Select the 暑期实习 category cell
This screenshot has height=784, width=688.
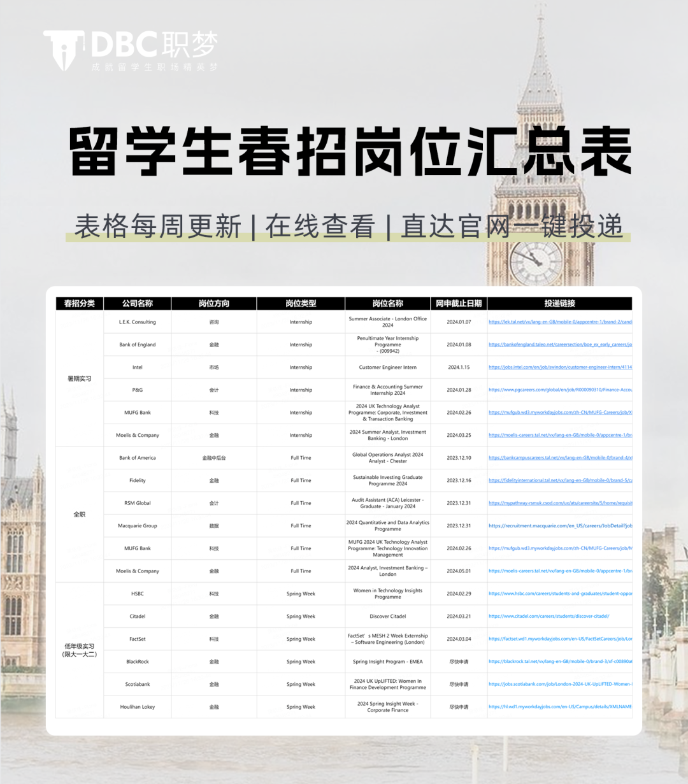(x=80, y=379)
